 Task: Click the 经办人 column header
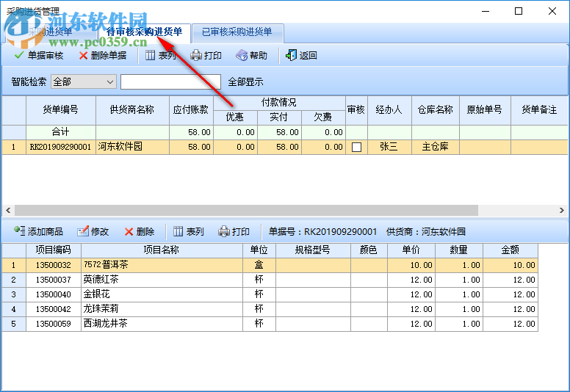click(389, 110)
